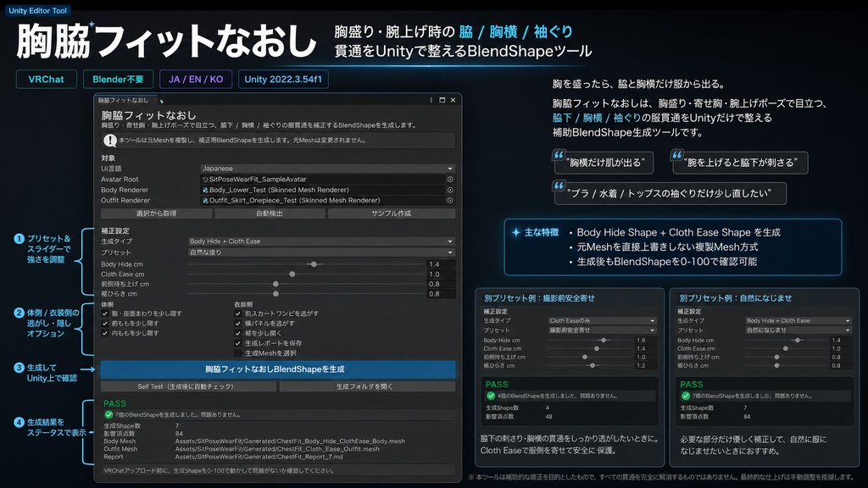Viewport: 868px width, 488px height.
Task: Enable 生成Meshを選択 checkbox
Action: click(238, 353)
